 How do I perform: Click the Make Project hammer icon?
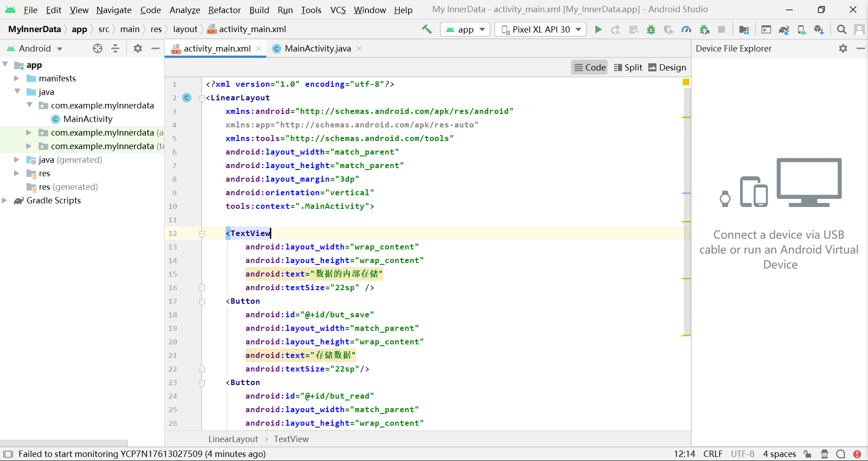(426, 29)
